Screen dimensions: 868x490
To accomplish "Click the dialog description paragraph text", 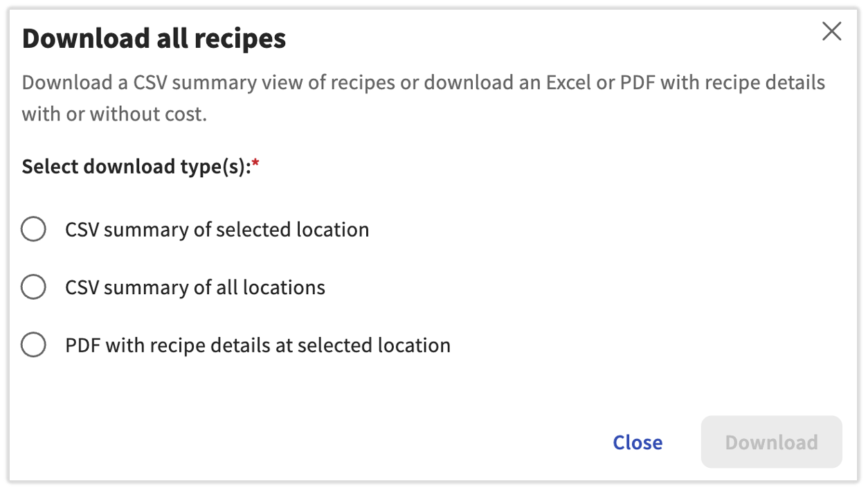I will 423,83.
